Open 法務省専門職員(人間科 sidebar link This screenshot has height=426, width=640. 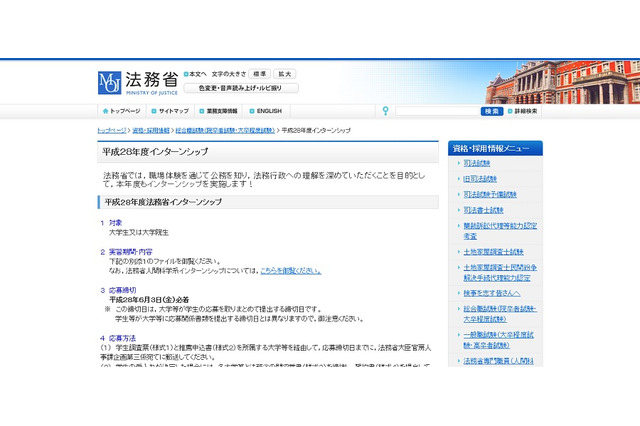498,361
